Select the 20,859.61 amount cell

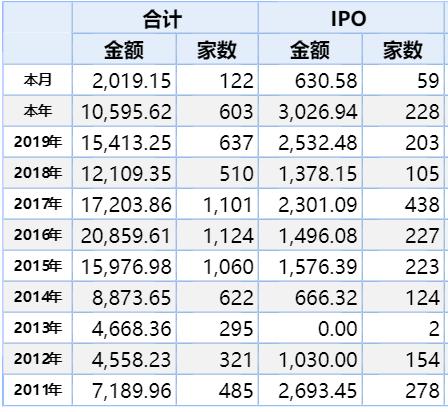coord(124,235)
